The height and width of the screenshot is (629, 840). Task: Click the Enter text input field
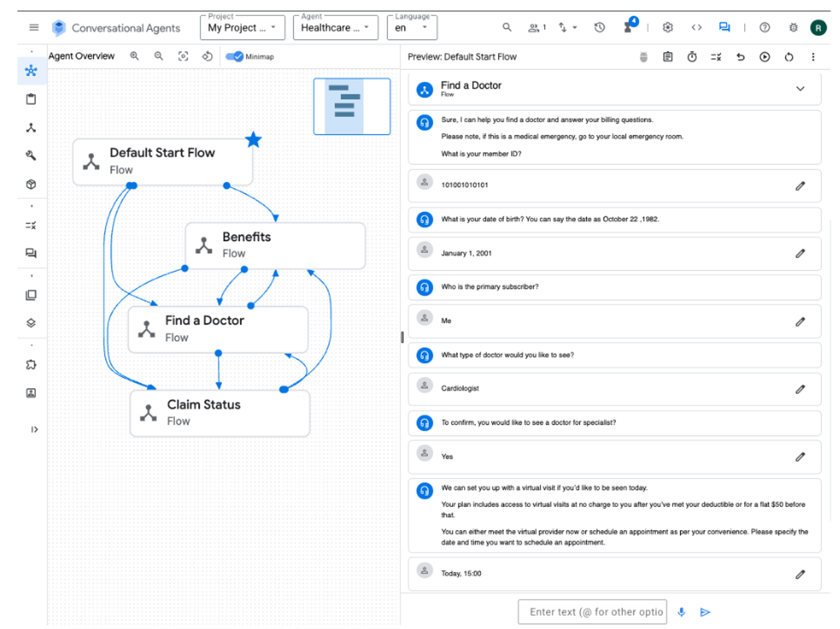click(x=592, y=612)
